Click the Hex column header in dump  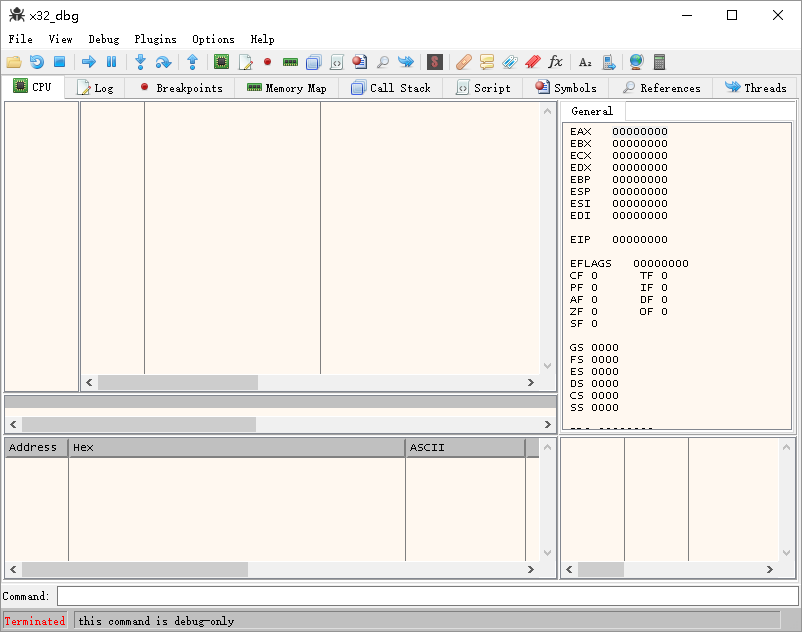tap(236, 447)
